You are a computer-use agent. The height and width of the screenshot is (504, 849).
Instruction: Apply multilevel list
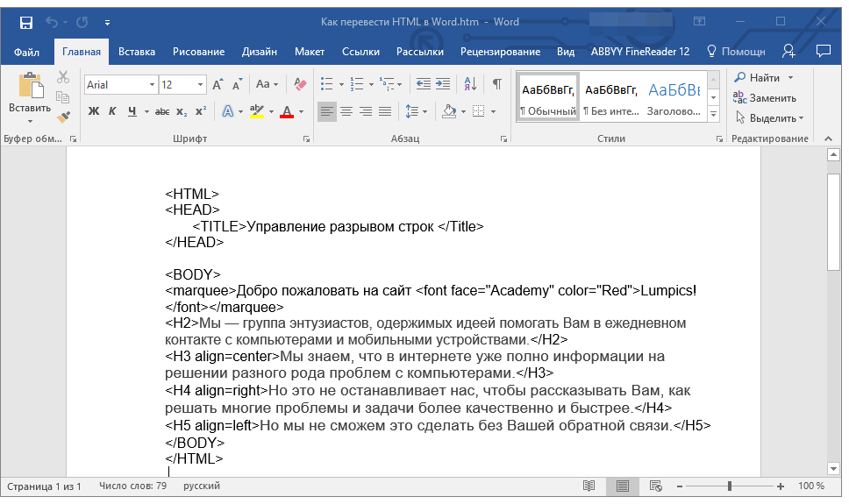coord(387,84)
